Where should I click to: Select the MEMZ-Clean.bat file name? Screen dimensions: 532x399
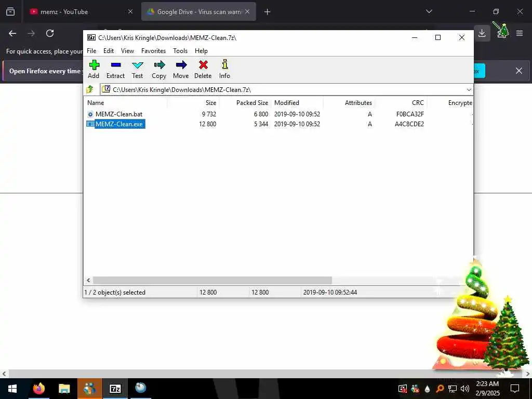click(x=119, y=114)
